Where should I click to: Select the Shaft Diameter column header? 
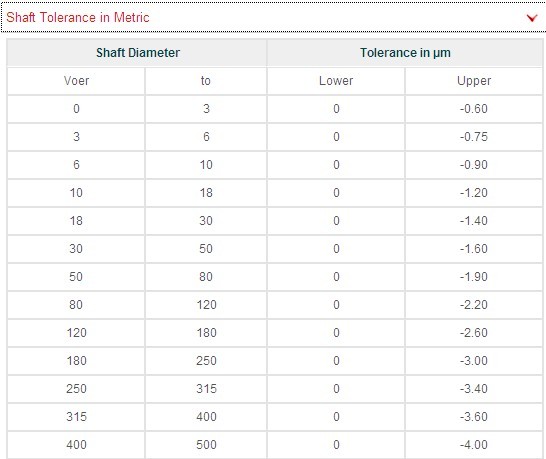137,53
